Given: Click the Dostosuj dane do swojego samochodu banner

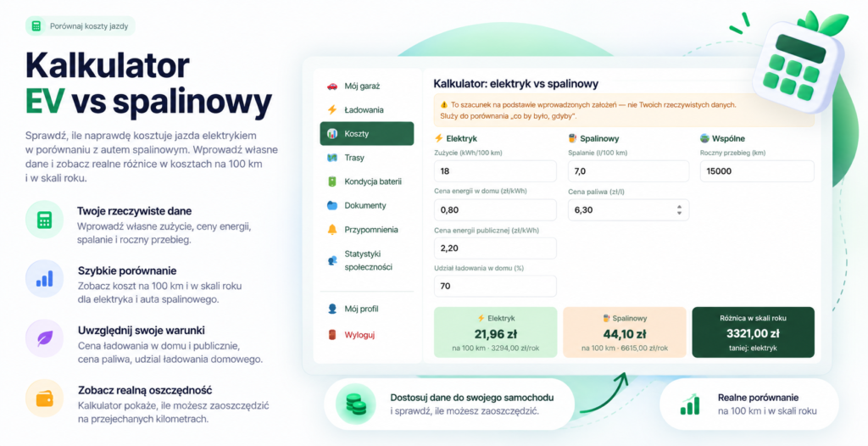Looking at the screenshot, I should (449, 404).
